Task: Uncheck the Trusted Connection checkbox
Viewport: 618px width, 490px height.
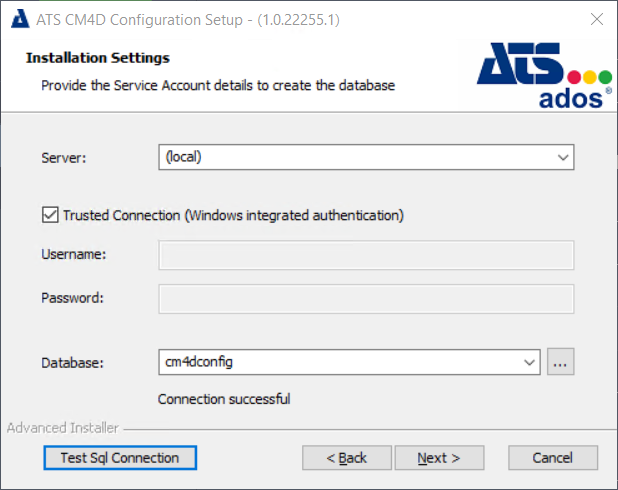Action: click(x=50, y=215)
